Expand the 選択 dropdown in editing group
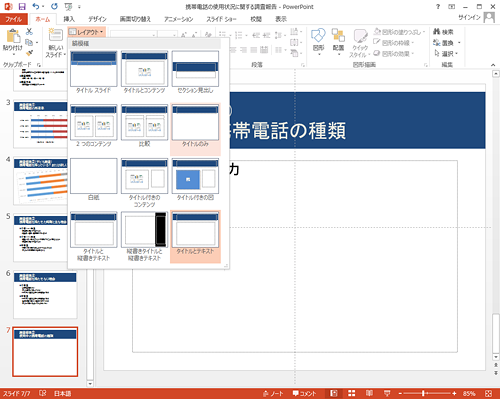 446,53
